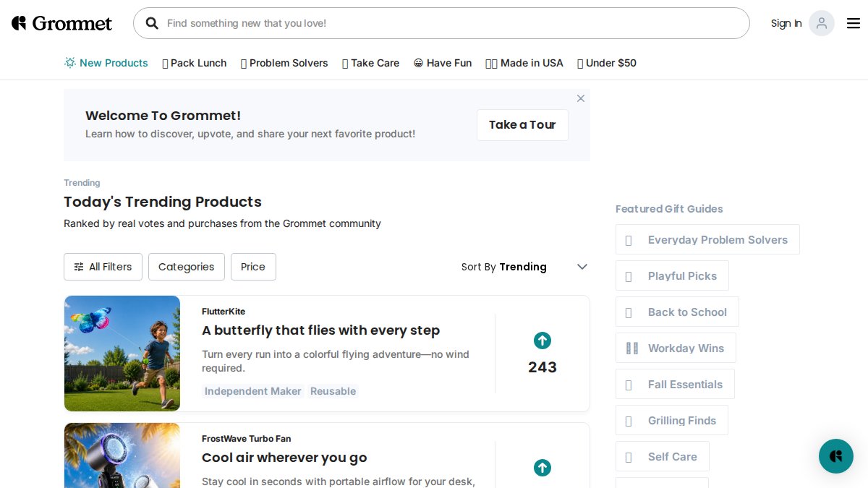Click the FlutterKite brand name
This screenshot has width=868, height=488.
(x=224, y=312)
